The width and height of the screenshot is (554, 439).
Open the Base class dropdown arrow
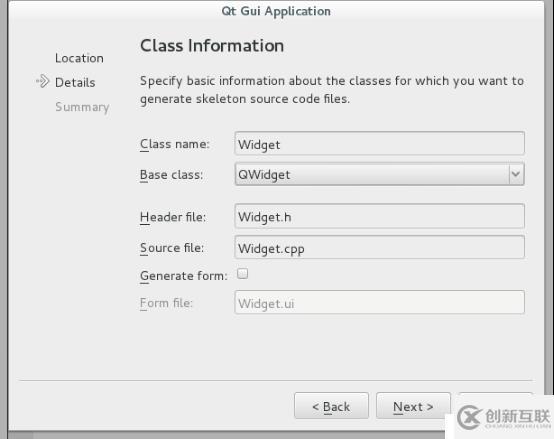tap(516, 174)
